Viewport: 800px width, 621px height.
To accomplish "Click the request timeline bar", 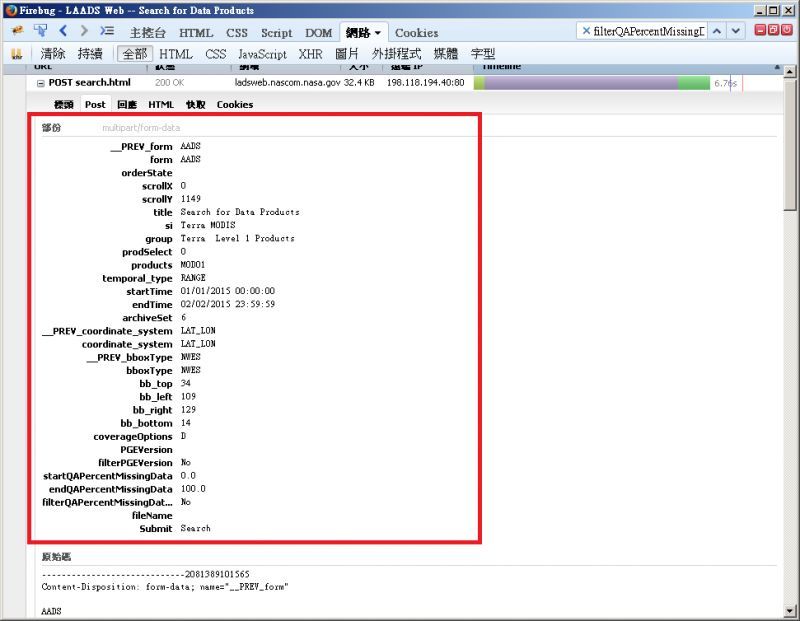I will point(590,83).
